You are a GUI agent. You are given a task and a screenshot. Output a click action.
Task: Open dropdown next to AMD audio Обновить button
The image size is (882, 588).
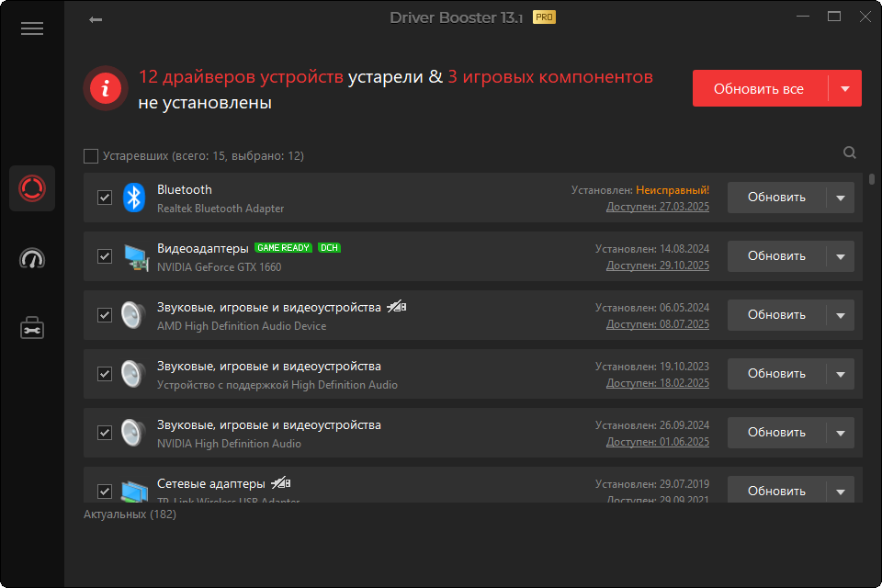[842, 314]
